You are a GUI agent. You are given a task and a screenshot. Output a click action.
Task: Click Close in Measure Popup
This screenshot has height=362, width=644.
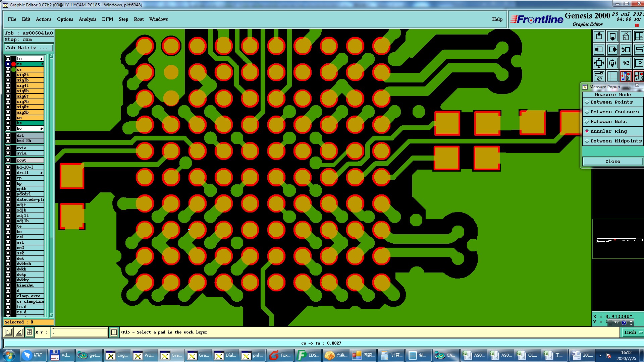612,162
